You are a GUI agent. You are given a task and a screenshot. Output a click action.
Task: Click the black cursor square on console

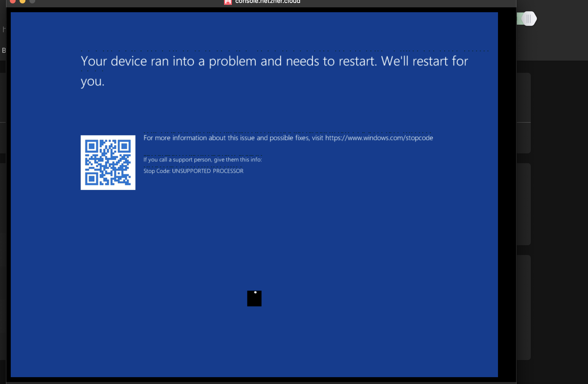tap(254, 298)
